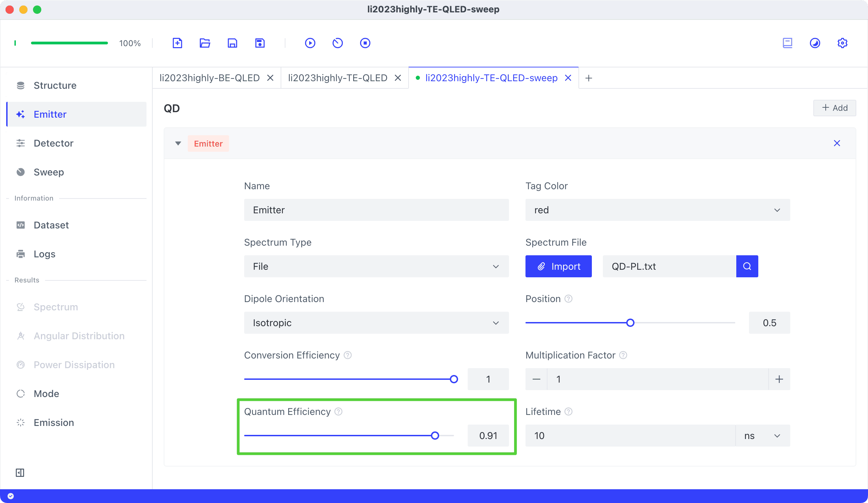The image size is (868, 503).
Task: Click the Add button
Action: click(x=835, y=108)
